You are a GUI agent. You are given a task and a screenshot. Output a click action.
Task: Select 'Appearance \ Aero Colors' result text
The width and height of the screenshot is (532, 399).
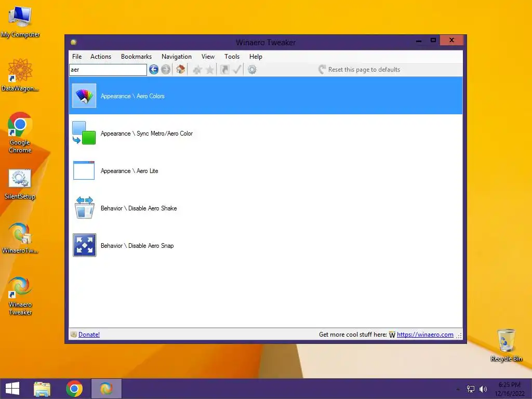click(132, 96)
